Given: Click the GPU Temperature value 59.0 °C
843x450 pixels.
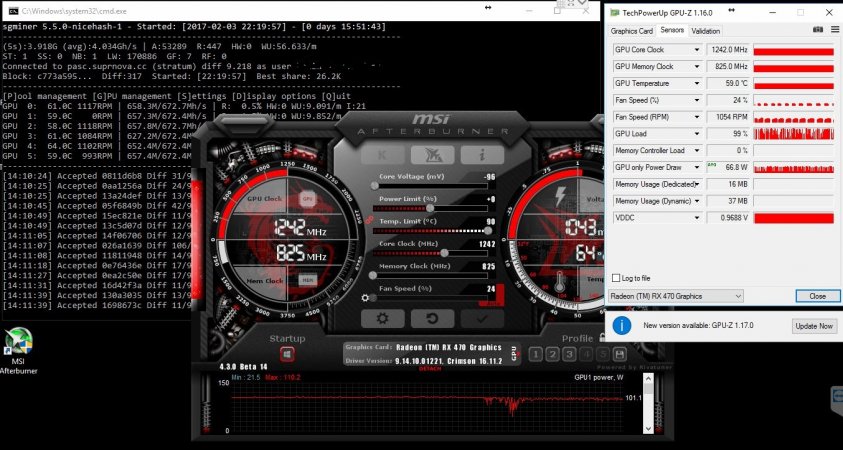Looking at the screenshot, I should (x=728, y=83).
